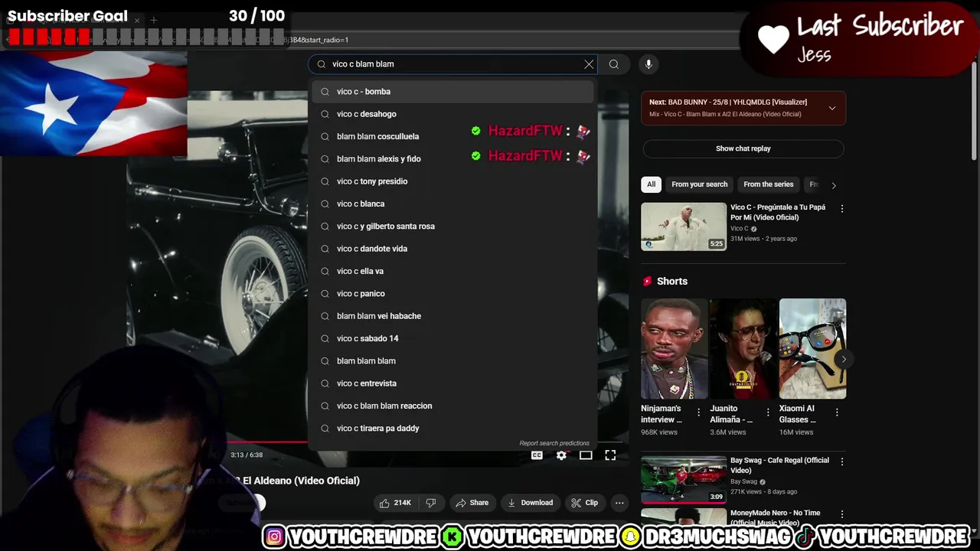Open options for Bay Swag video

point(842,462)
